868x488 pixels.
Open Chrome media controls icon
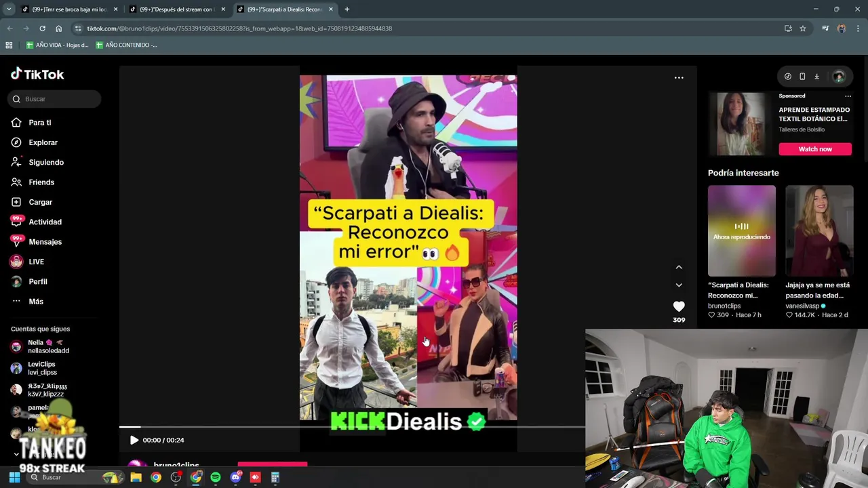pos(825,28)
